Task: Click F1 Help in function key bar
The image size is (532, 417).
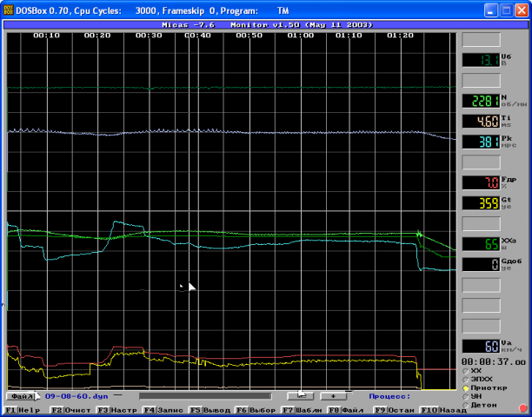Action: click(23, 409)
